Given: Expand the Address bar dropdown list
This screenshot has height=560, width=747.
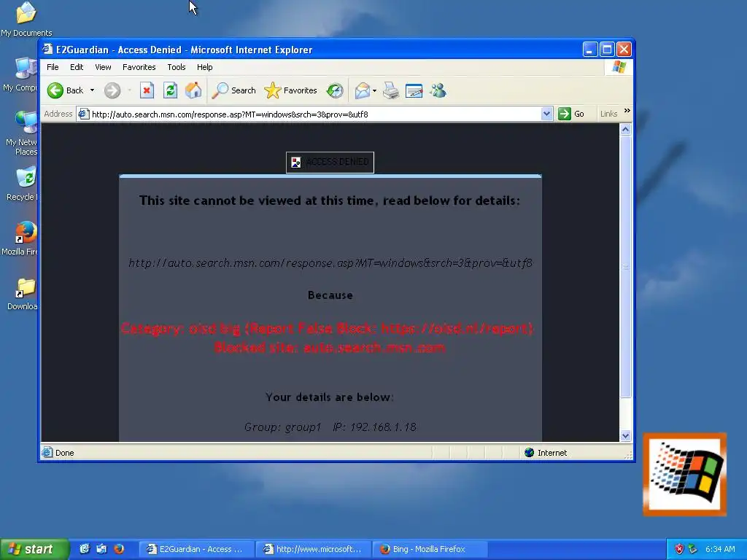Looking at the screenshot, I should 546,114.
